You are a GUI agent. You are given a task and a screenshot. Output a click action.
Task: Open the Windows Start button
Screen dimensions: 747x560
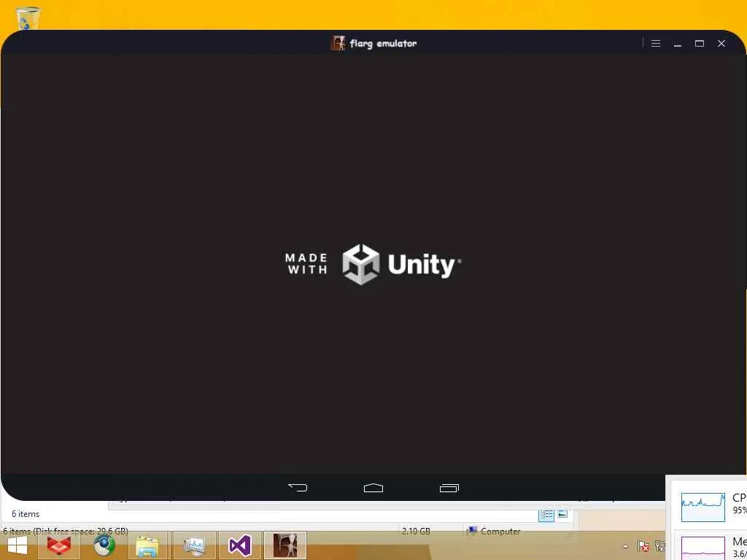pos(18,545)
